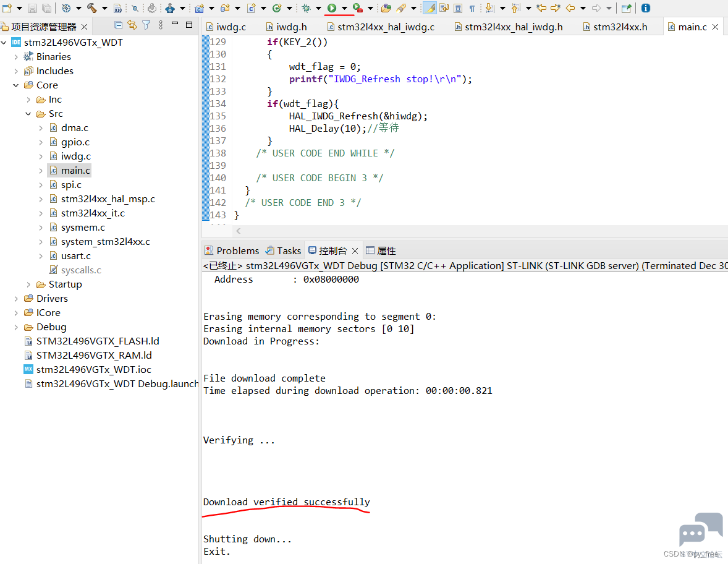The width and height of the screenshot is (728, 564).
Task: Expand the Includes tree node
Action: click(16, 71)
